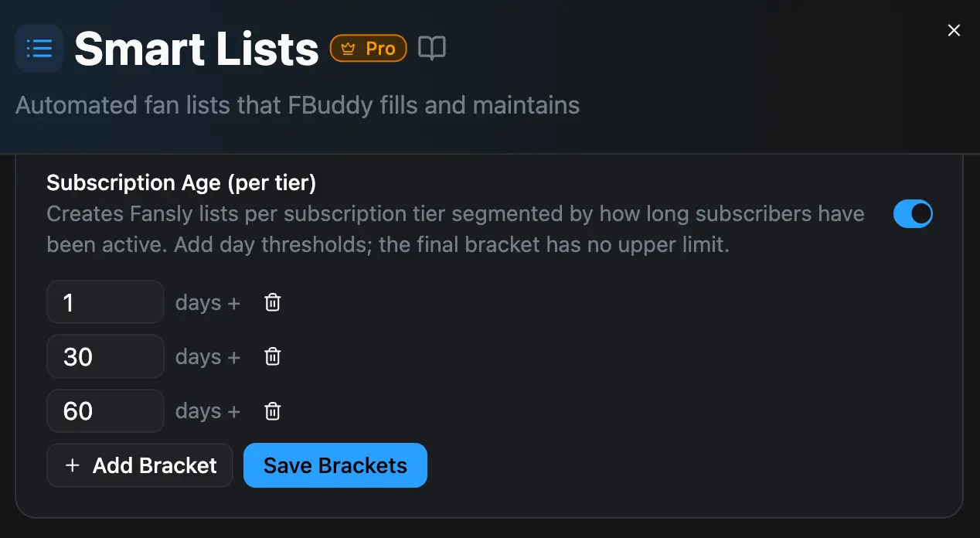The width and height of the screenshot is (980, 538).
Task: Click the plus icon on Add Bracket
Action: [x=72, y=465]
